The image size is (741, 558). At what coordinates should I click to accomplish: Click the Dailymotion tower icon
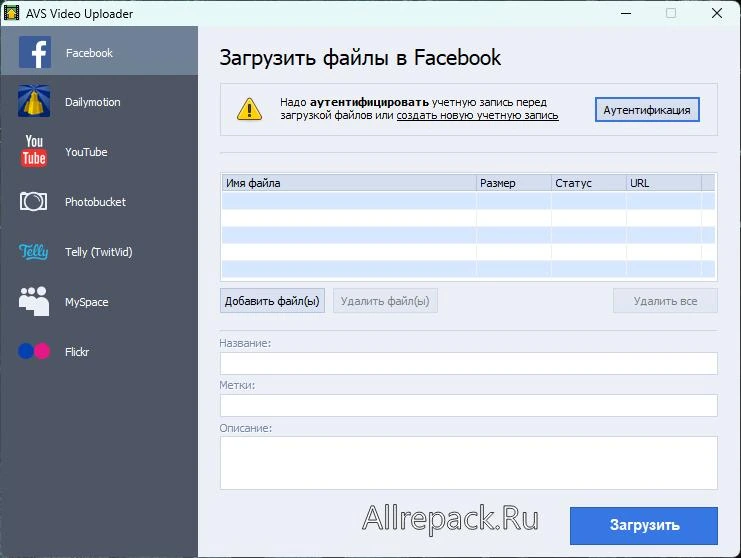coord(34,101)
